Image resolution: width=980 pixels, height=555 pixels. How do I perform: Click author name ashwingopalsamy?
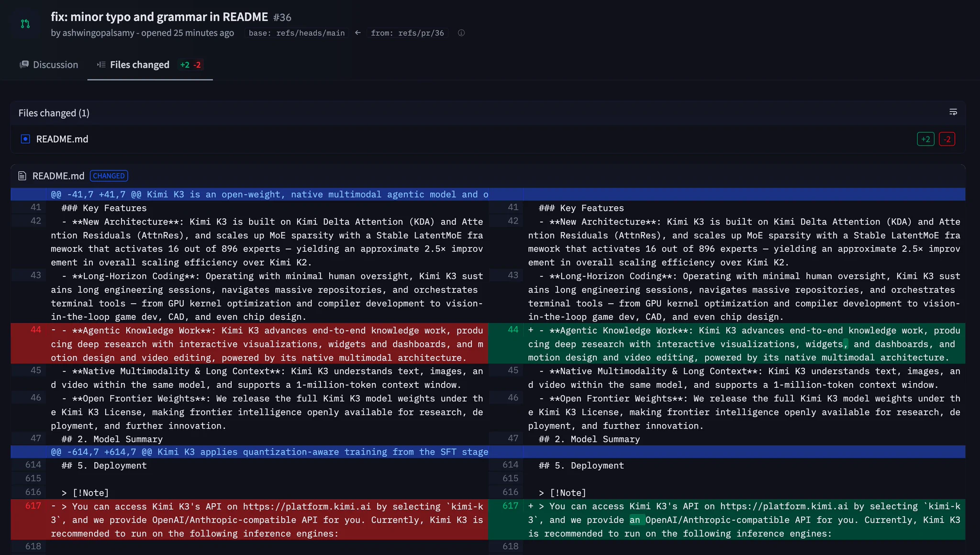(x=98, y=33)
